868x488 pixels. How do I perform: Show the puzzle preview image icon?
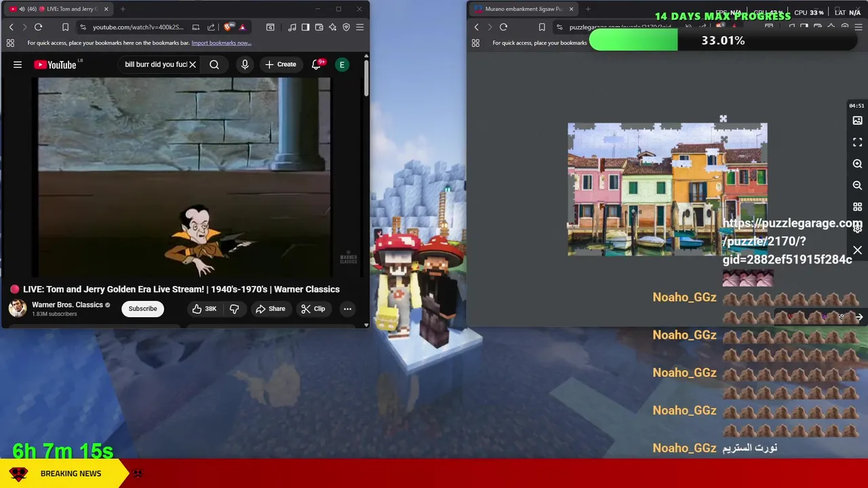[857, 121]
